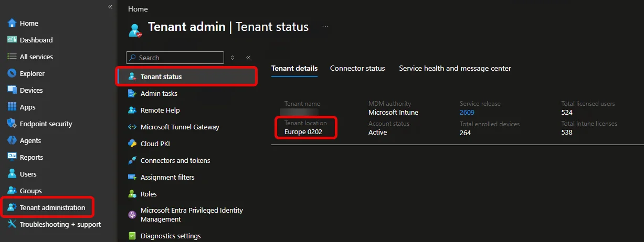Switch to the Connector status tab
Viewport: 644px width, 242px height.
point(357,68)
